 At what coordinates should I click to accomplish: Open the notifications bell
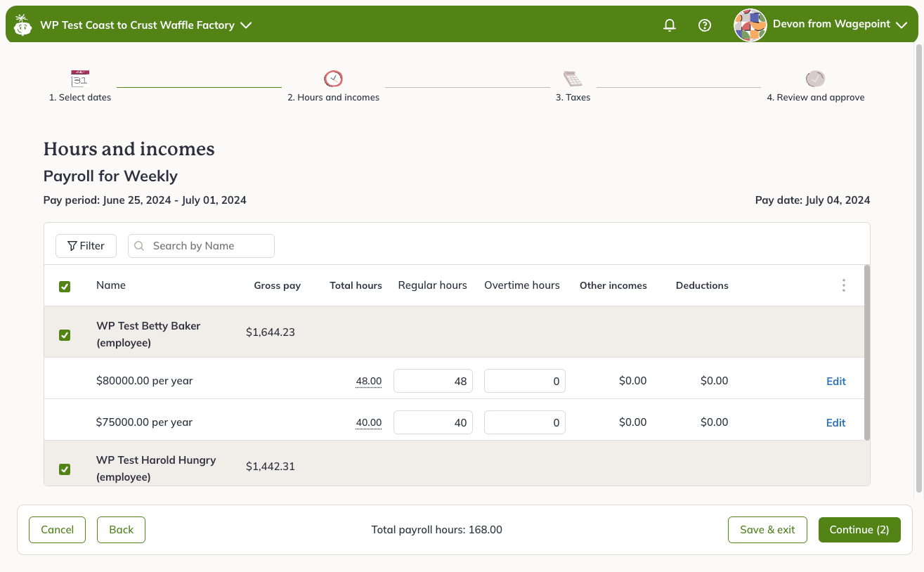[x=670, y=25]
